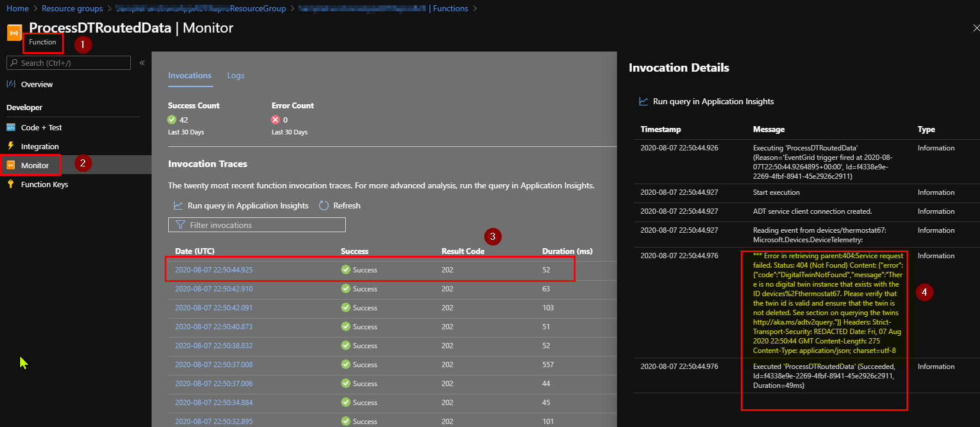
Task: Open invocation 2020-08-07 22:50:42.091
Action: coord(214,307)
